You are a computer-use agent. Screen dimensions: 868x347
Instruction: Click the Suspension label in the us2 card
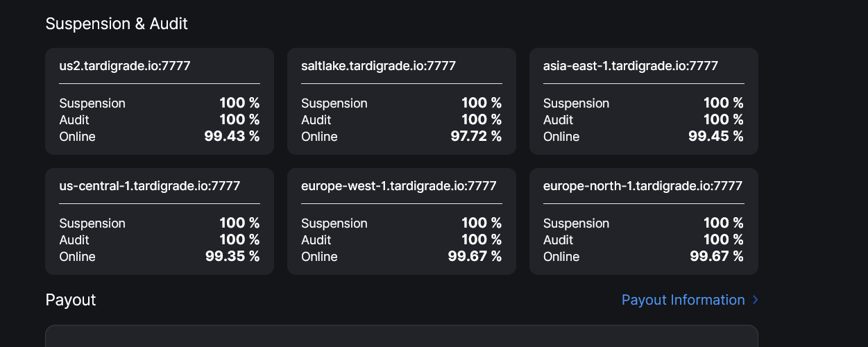(92, 103)
